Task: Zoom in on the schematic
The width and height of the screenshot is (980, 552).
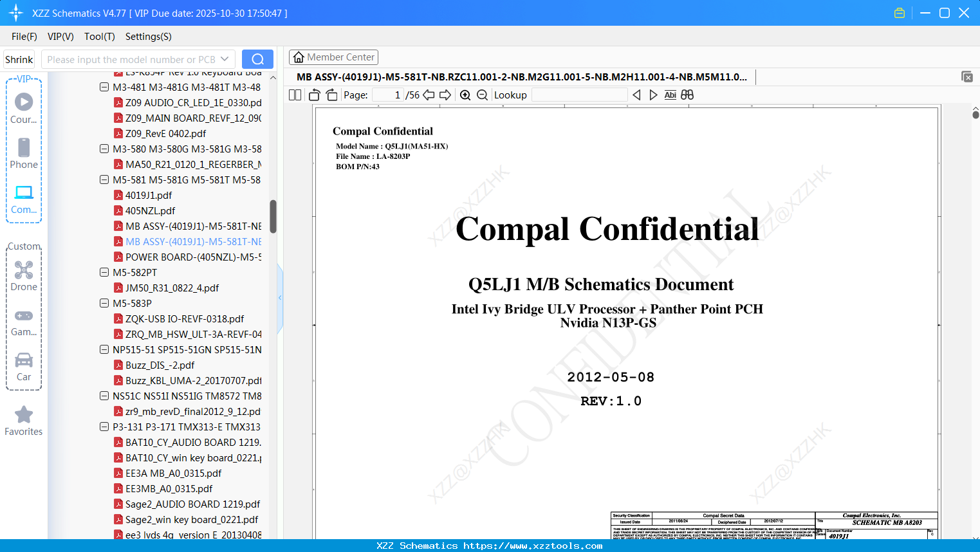Action: (x=465, y=95)
